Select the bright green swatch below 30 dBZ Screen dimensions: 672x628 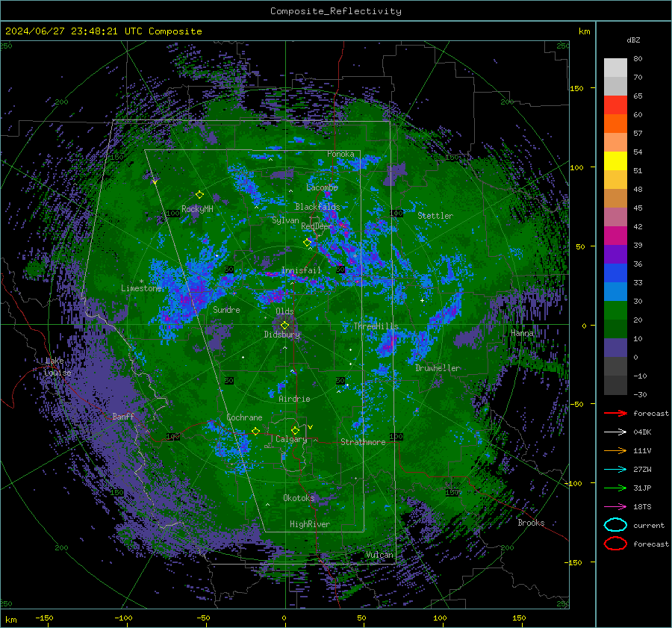pos(615,310)
